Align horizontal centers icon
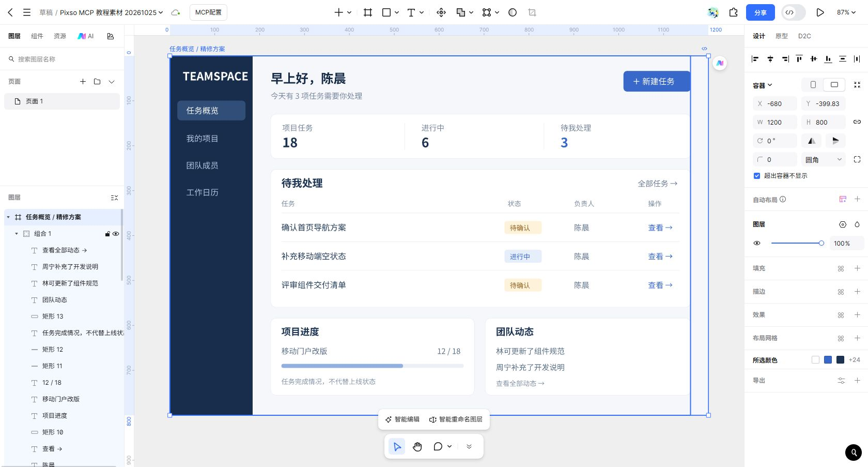The height and width of the screenshot is (467, 868). [770, 59]
